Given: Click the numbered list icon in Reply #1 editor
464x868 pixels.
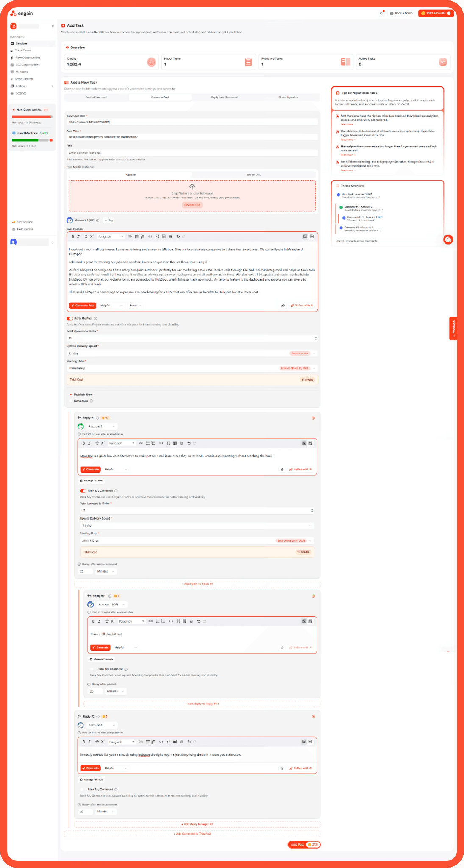Looking at the screenshot, I should 153,443.
